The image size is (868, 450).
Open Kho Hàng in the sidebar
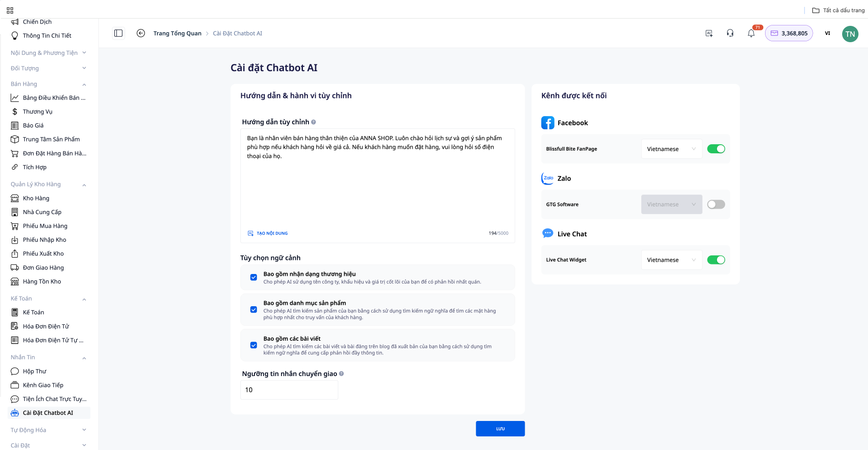click(x=36, y=198)
